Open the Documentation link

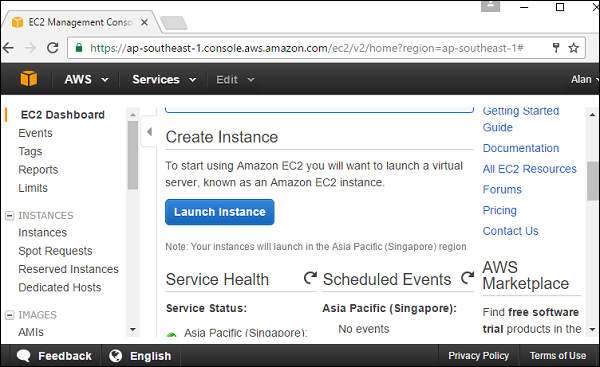point(521,148)
